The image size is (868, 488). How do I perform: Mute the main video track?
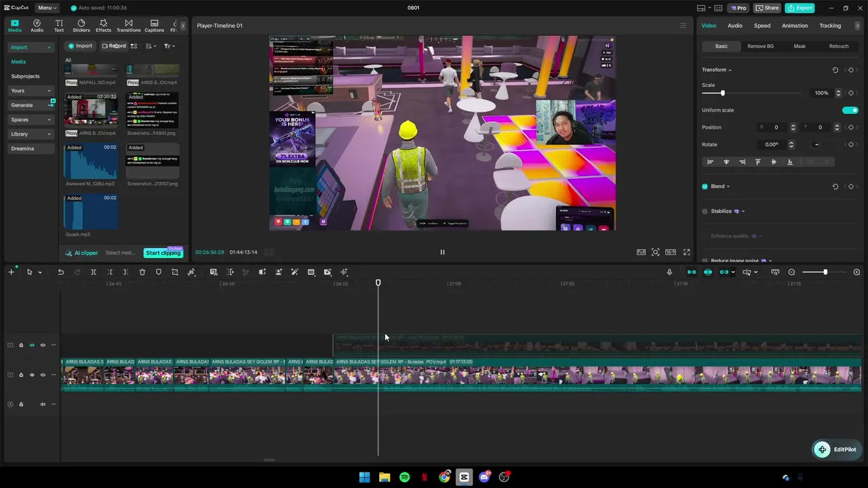click(43, 375)
